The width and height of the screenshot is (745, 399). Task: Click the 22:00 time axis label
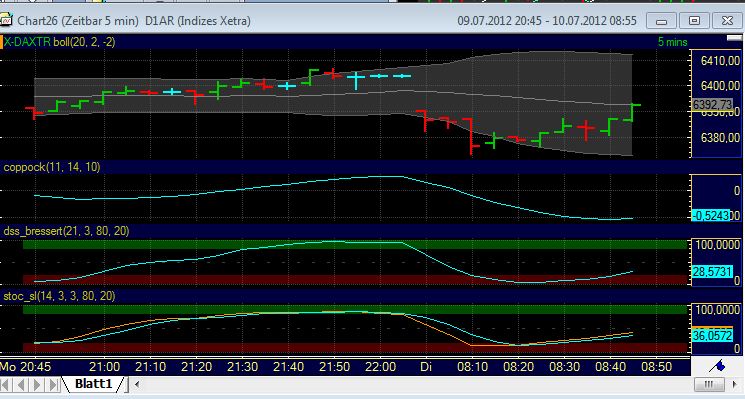381,367
